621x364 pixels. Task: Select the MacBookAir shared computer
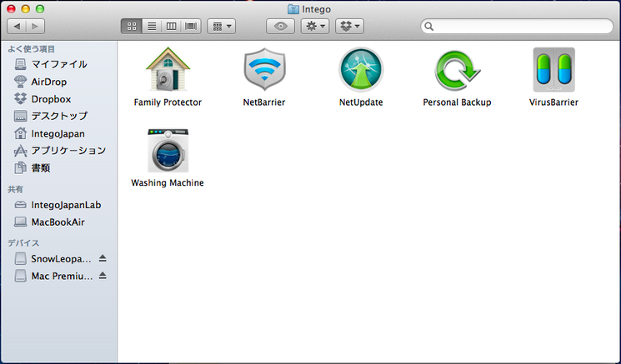pyautogui.click(x=58, y=222)
